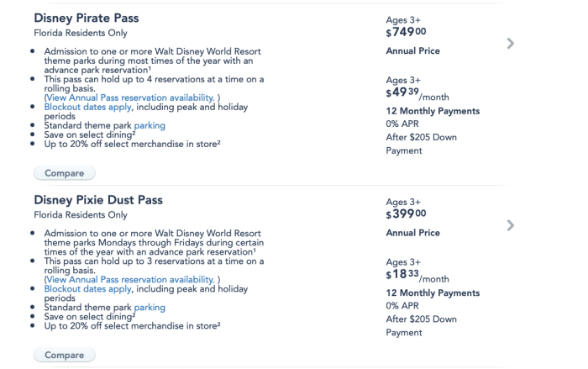
Task: Select the Disney Pirate Pass heading
Action: [x=87, y=18]
